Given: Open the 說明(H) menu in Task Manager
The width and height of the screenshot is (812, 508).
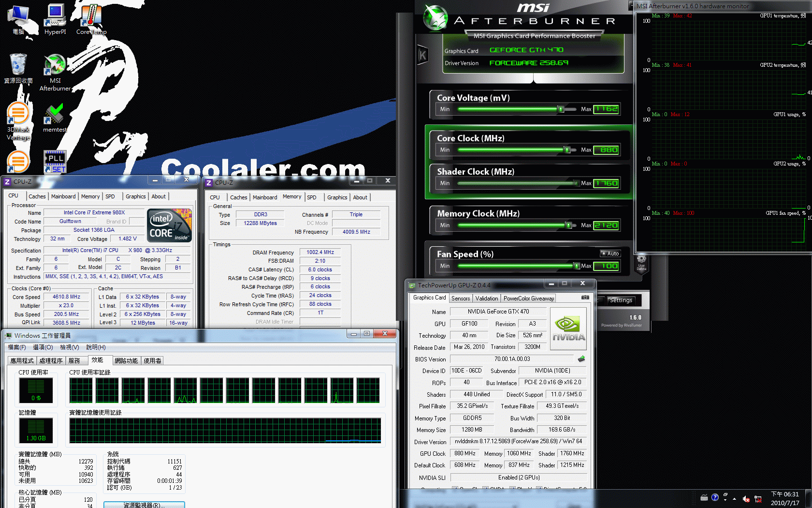Looking at the screenshot, I should click(96, 347).
